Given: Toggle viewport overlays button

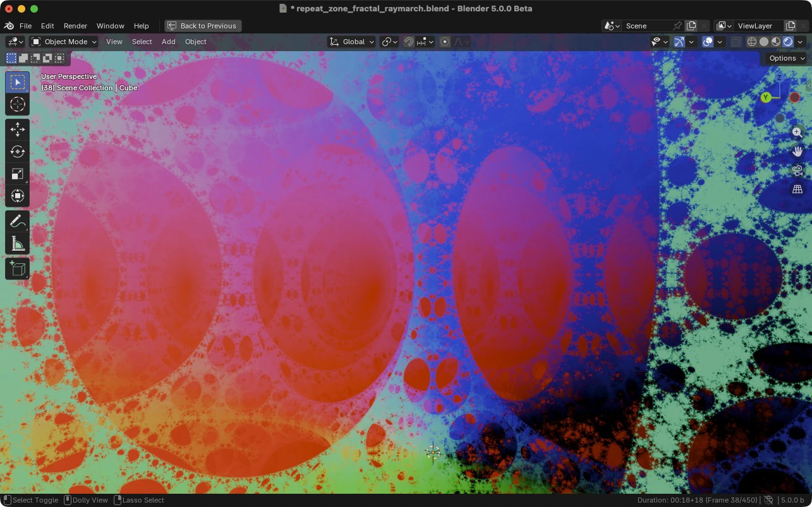Looking at the screenshot, I should tap(708, 42).
